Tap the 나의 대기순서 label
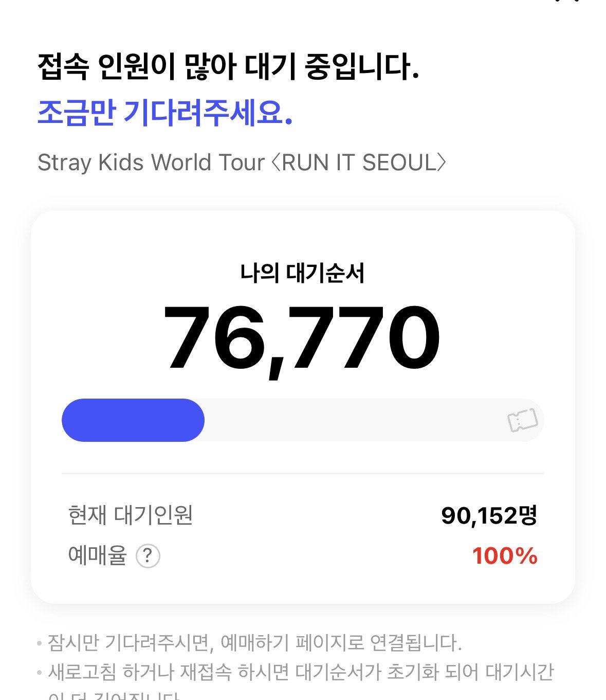 (x=302, y=273)
